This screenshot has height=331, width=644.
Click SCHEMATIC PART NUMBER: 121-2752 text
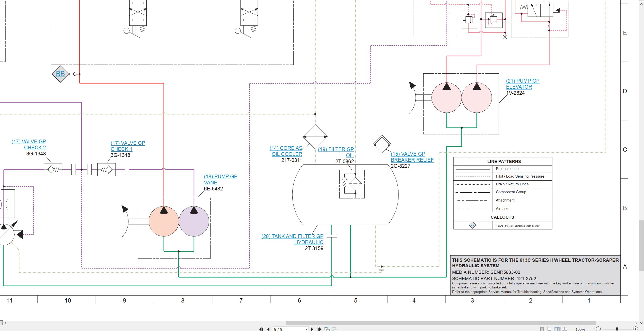[494, 279]
